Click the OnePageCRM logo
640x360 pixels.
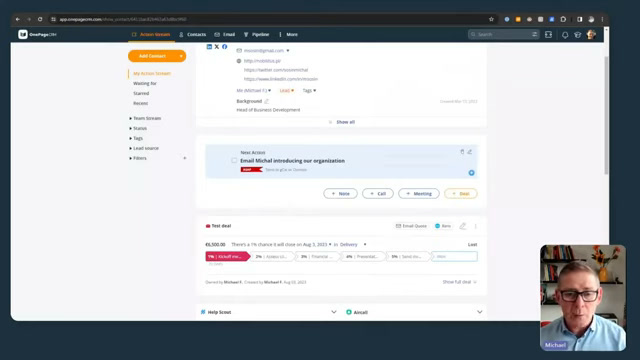tap(37, 35)
